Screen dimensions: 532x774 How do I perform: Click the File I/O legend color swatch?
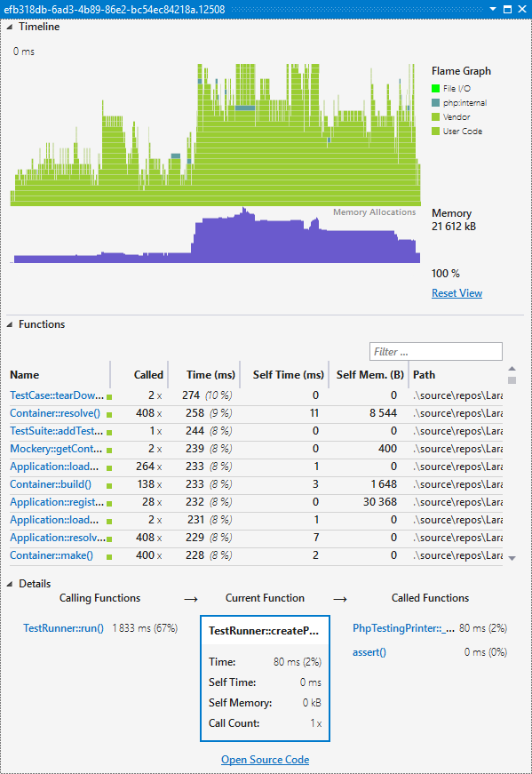coord(435,88)
